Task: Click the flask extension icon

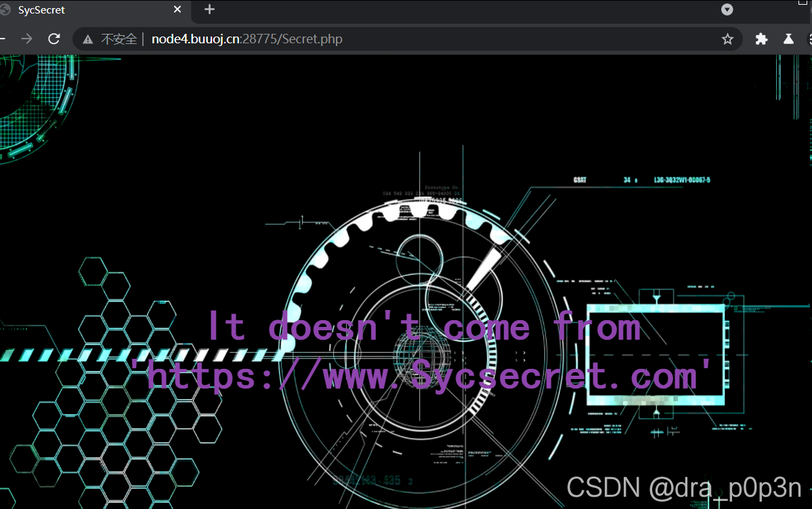Action: pyautogui.click(x=788, y=39)
